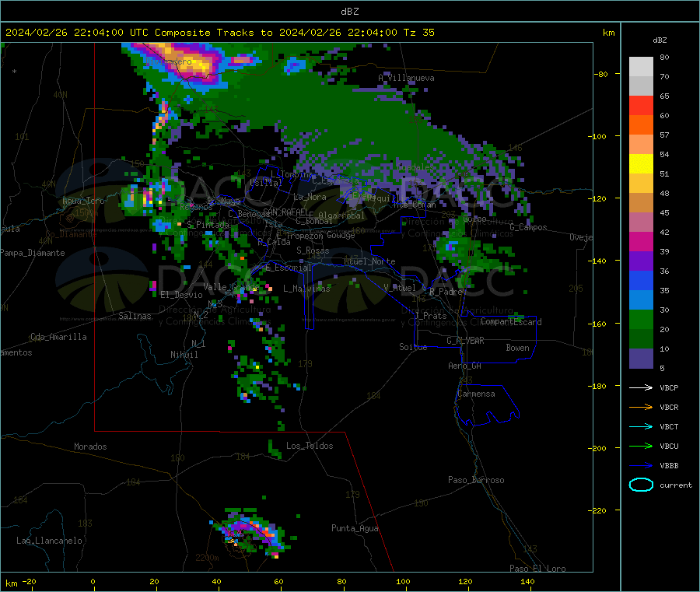Click the green VBCU arrow legend icon

[x=641, y=446]
